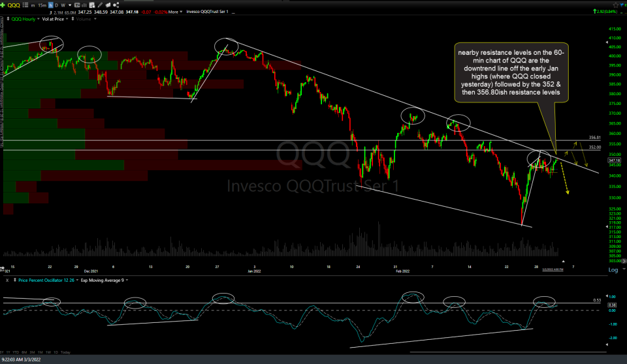Image resolution: width=627 pixels, height=364 pixels.
Task: Click the 356.81 resistance line label
Action: (x=594, y=138)
